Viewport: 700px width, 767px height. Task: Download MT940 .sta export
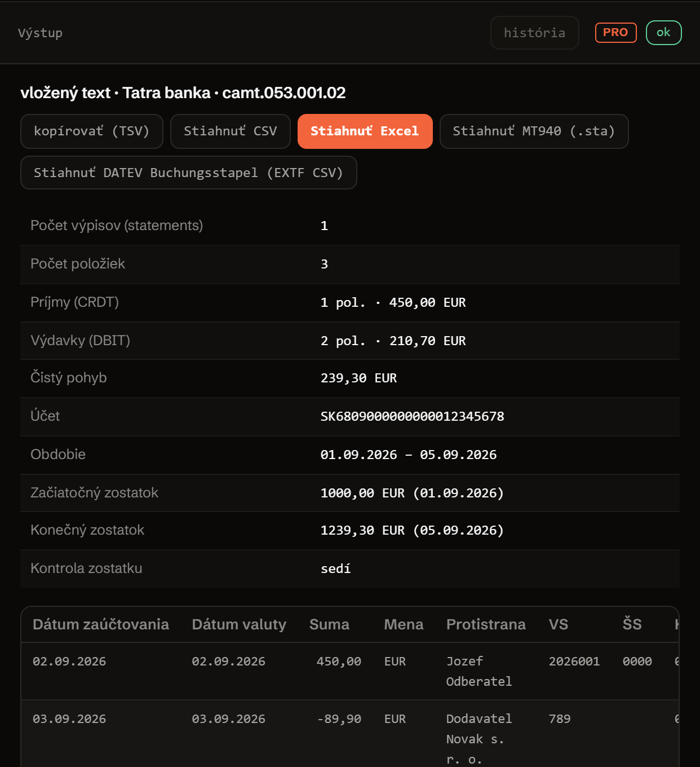click(x=534, y=131)
